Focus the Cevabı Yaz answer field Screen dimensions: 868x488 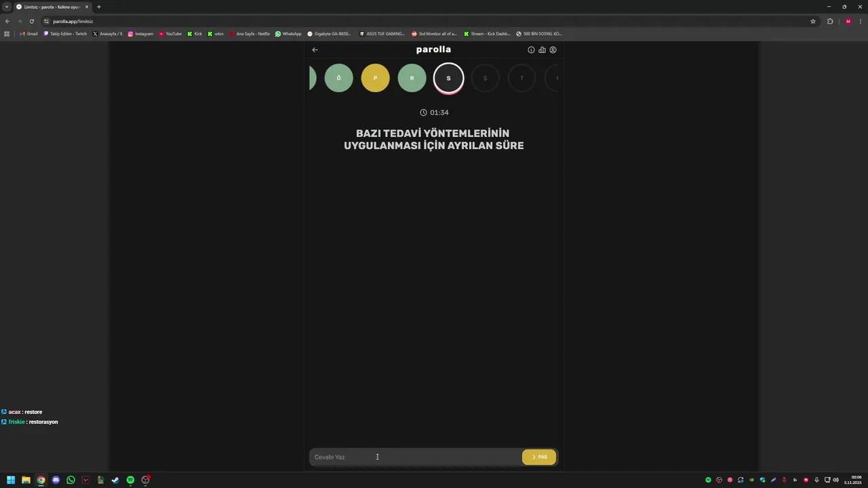pyautogui.click(x=415, y=457)
